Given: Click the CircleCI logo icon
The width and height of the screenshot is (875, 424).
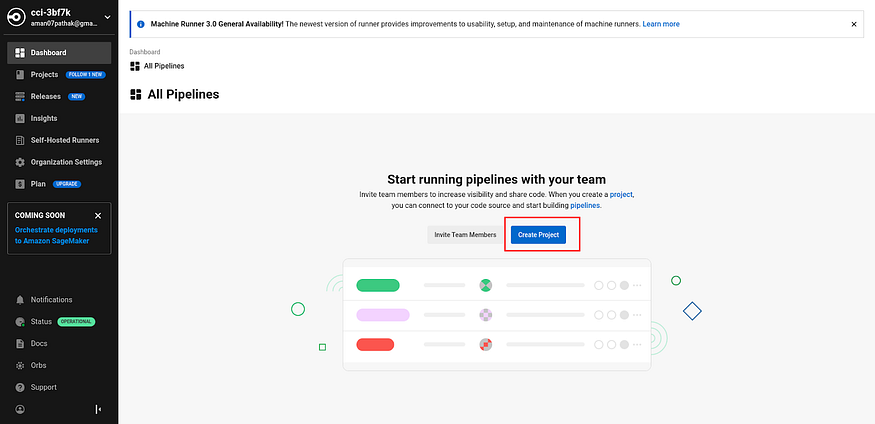Looking at the screenshot, I should pyautogui.click(x=17, y=17).
